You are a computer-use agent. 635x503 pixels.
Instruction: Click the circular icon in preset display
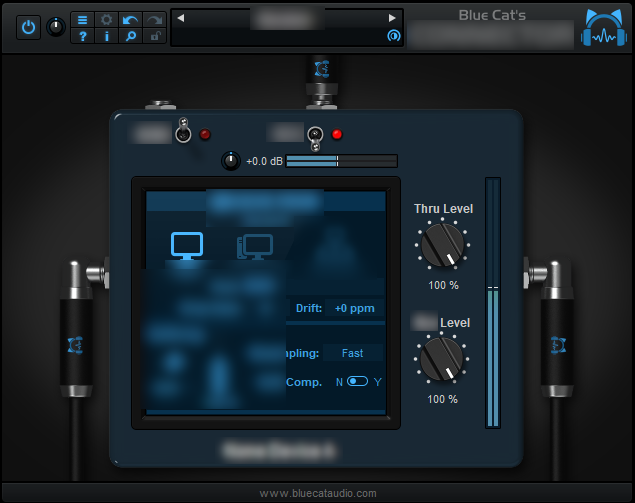[394, 36]
